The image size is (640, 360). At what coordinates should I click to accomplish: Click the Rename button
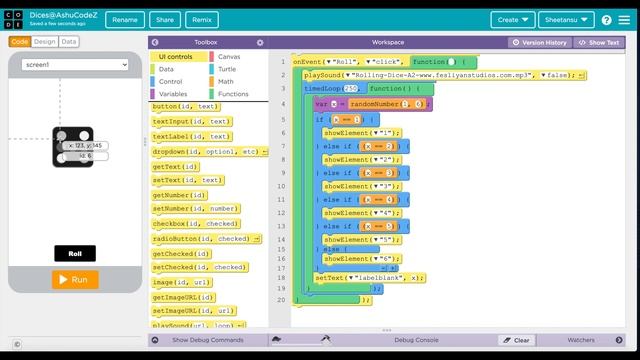coord(125,20)
